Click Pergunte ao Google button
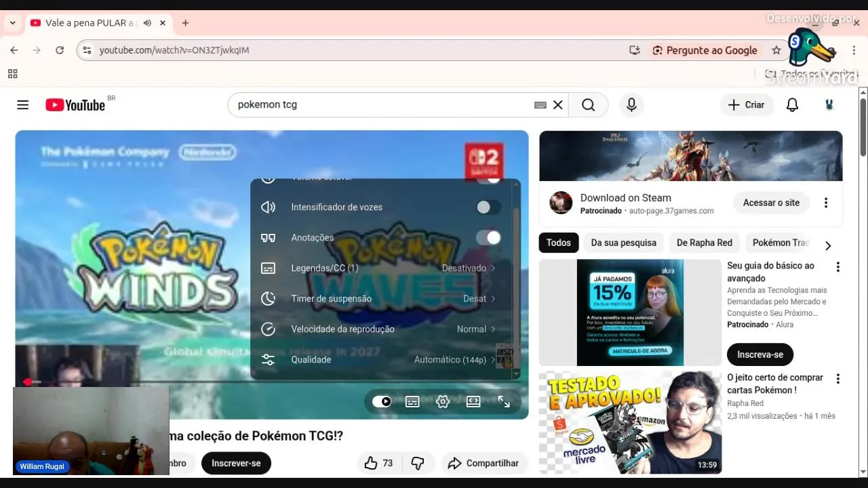This screenshot has width=868, height=488. 705,50
